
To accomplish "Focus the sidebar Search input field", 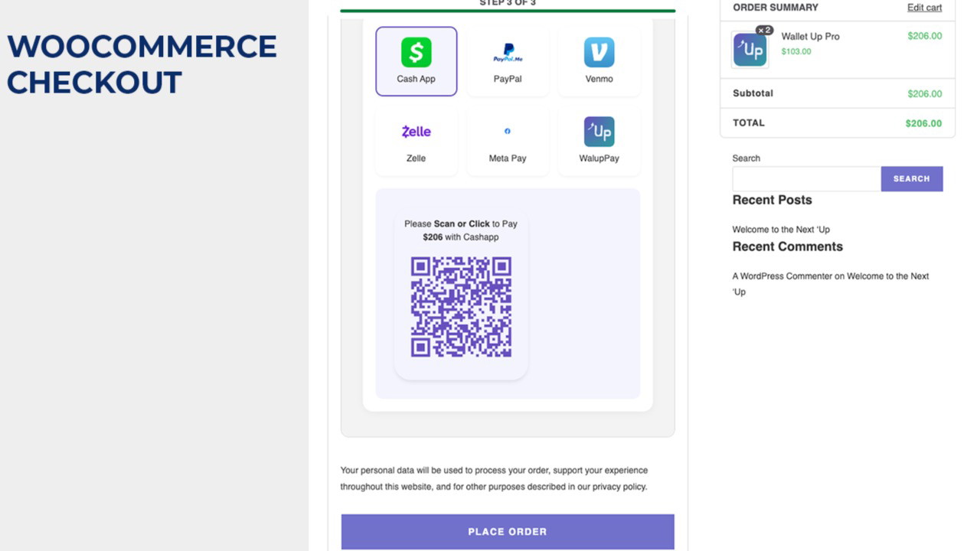I will pos(806,178).
